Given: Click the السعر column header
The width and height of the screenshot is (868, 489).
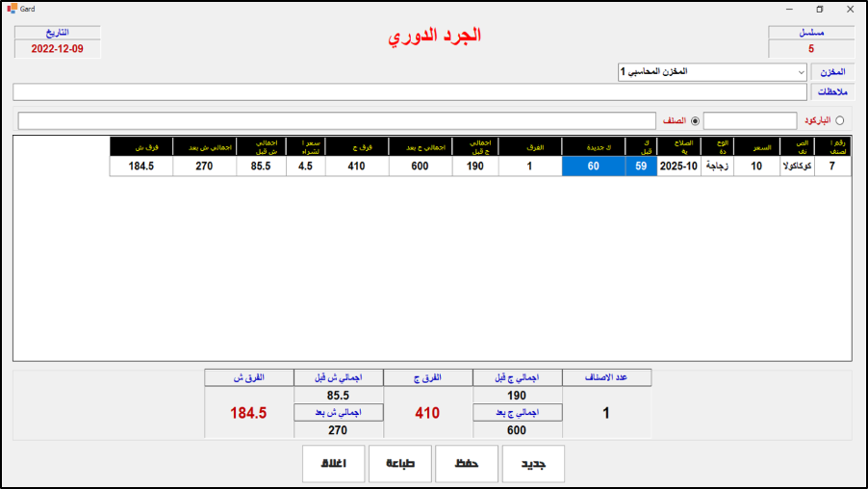Looking at the screenshot, I should pos(755,146).
